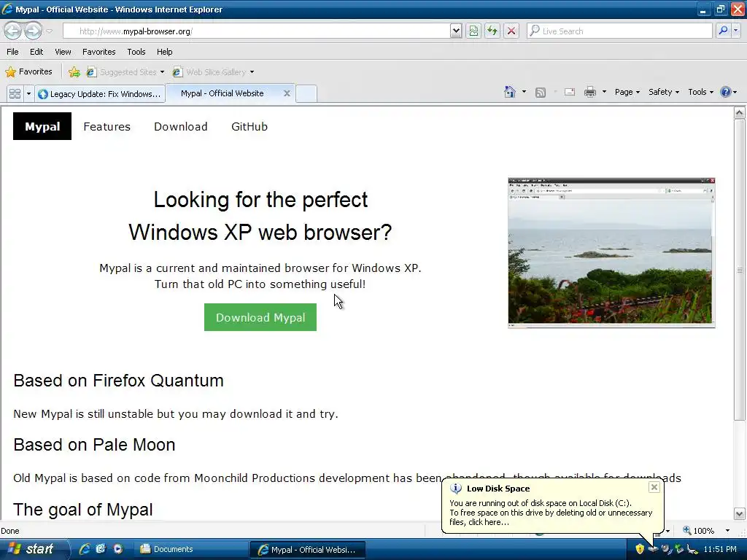Open the View menu
Screen dimensions: 747x560
[x=63, y=52]
